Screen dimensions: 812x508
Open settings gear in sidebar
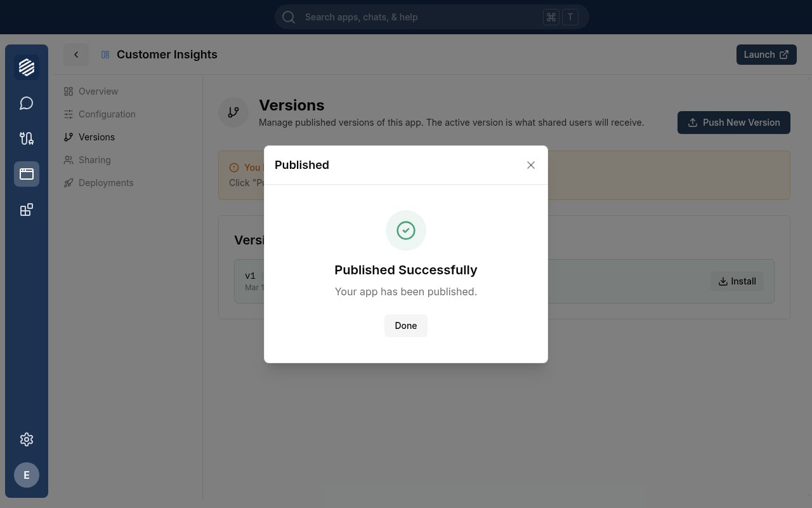click(27, 439)
